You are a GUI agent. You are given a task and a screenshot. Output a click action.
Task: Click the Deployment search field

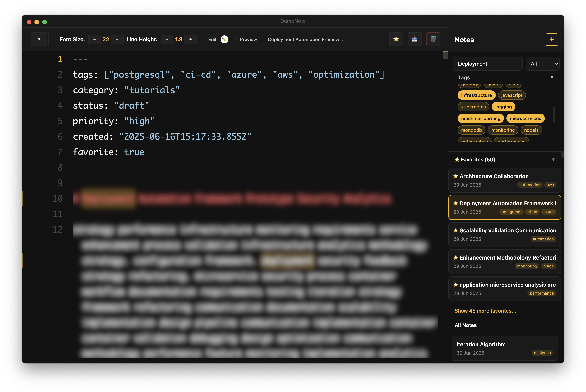click(487, 64)
